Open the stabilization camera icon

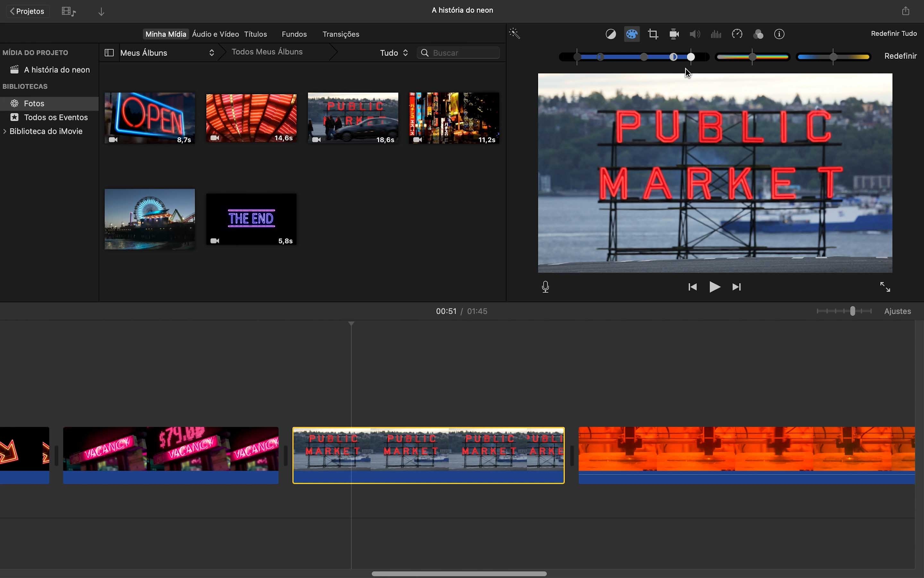pyautogui.click(x=674, y=34)
